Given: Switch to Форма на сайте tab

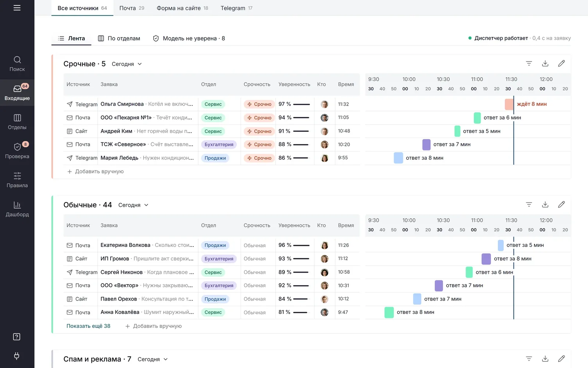Looking at the screenshot, I should (182, 8).
